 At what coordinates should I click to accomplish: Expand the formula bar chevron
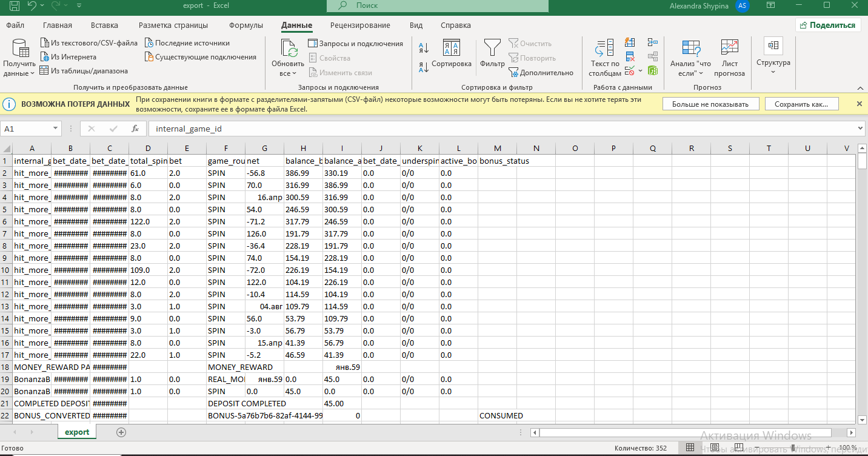coord(861,129)
